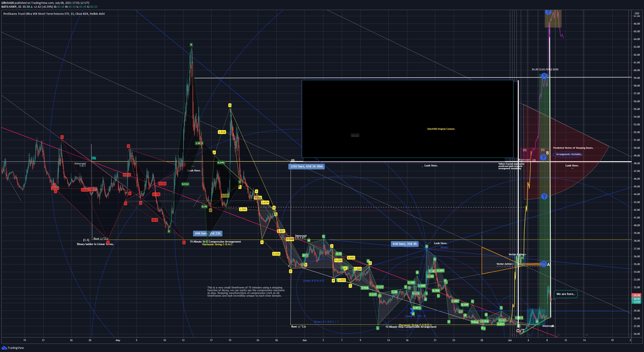The width and height of the screenshot is (644, 352).
Task: Click the '31.53 (112.71%) 3153' measurement label
Action: 545,69
